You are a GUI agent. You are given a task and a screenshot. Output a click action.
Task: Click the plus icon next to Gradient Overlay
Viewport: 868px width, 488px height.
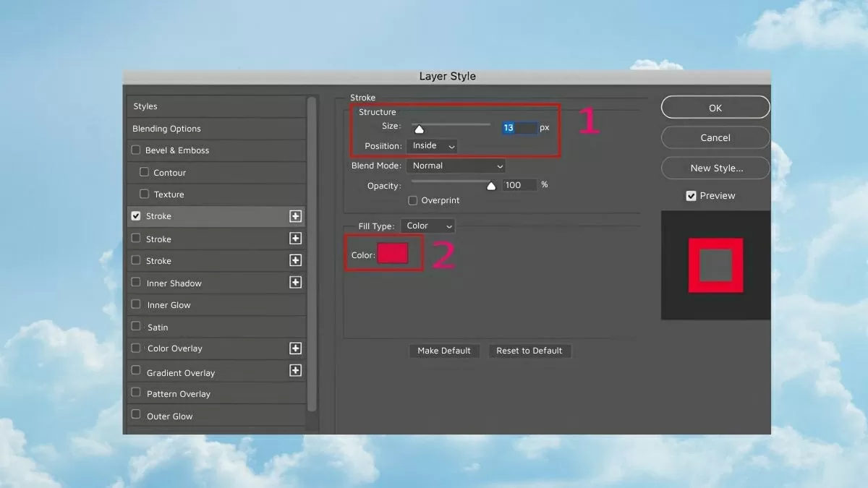coord(295,370)
